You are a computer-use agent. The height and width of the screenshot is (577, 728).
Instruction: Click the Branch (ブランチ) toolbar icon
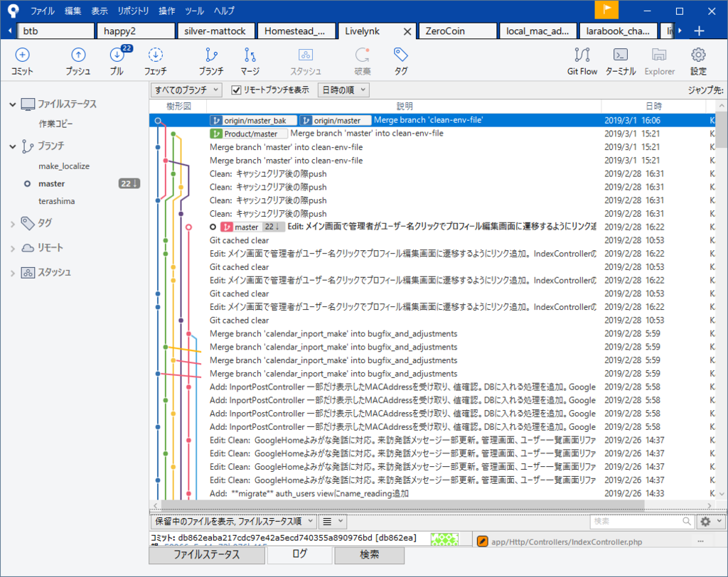(211, 61)
